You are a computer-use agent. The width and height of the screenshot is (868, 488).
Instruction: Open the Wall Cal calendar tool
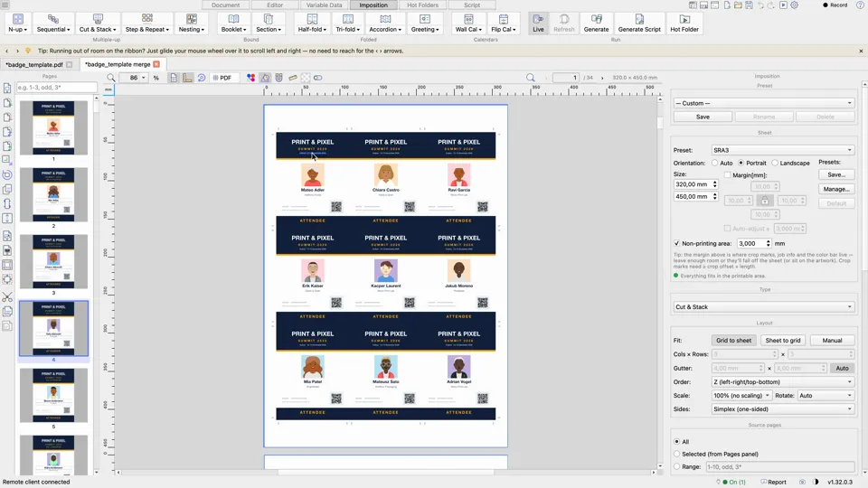[x=468, y=23]
